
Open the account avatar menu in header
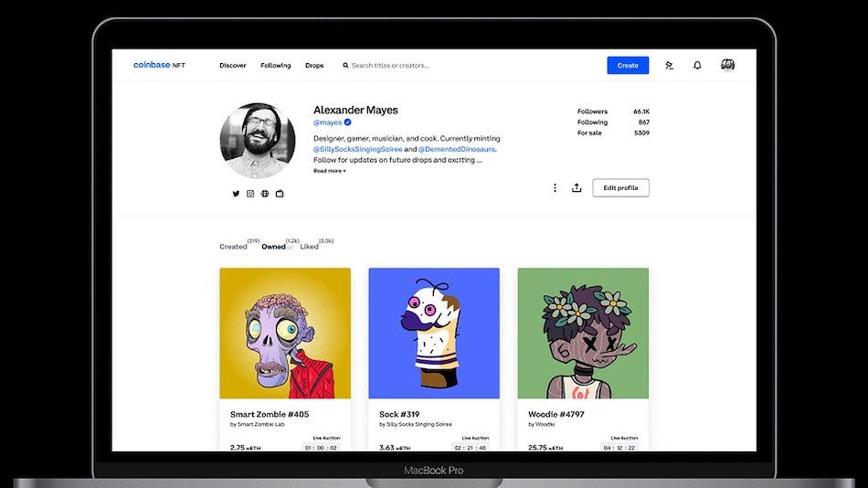tap(727, 65)
